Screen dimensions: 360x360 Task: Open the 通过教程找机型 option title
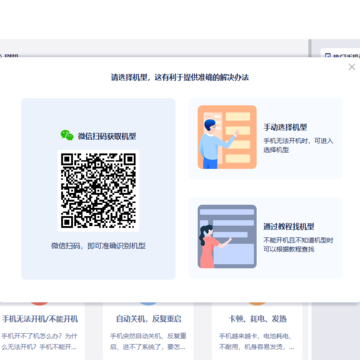[289, 227]
